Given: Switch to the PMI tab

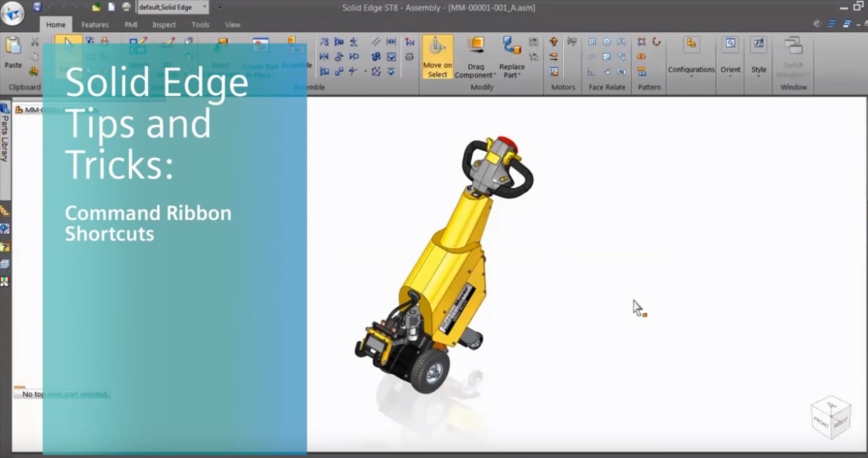Looking at the screenshot, I should click(x=131, y=25).
